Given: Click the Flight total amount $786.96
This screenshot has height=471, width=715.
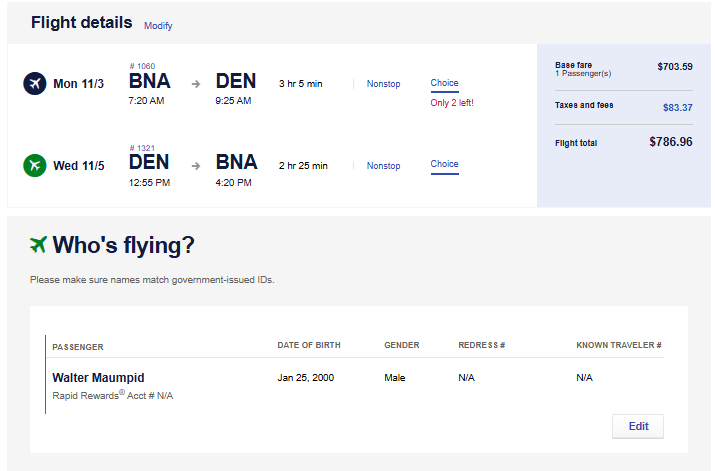Looking at the screenshot, I should coord(670,142).
